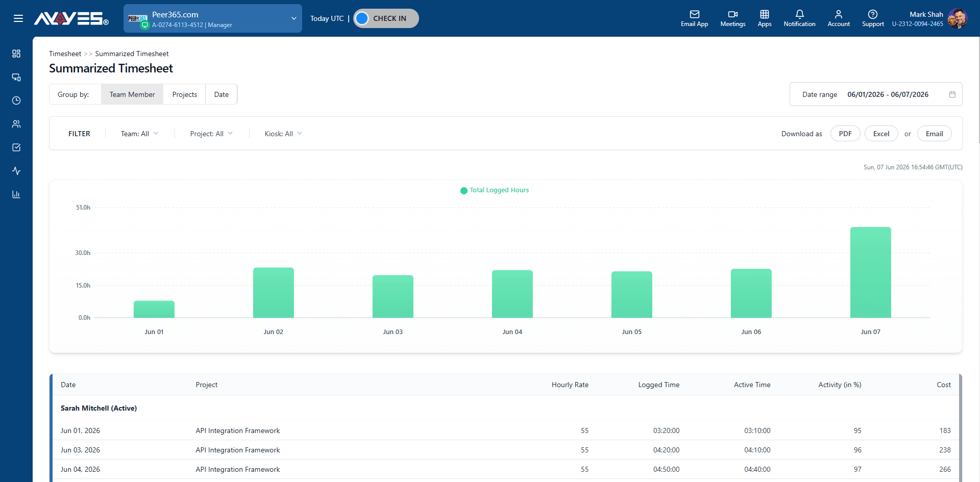Click the Jun 07 chart bar
Viewport: 980px width, 482px height.
(x=871, y=272)
